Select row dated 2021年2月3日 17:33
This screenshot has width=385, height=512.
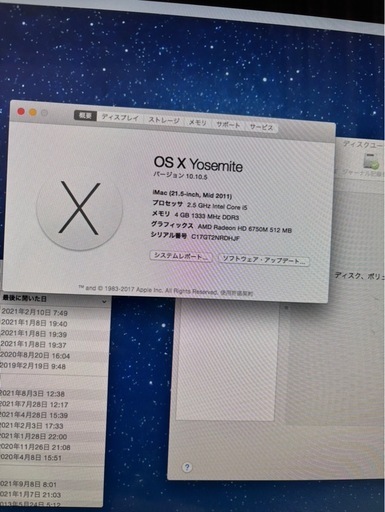point(53,426)
